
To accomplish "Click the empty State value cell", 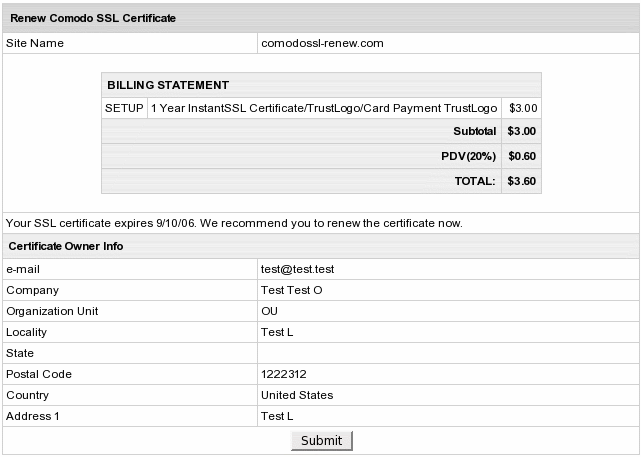I will pos(448,353).
